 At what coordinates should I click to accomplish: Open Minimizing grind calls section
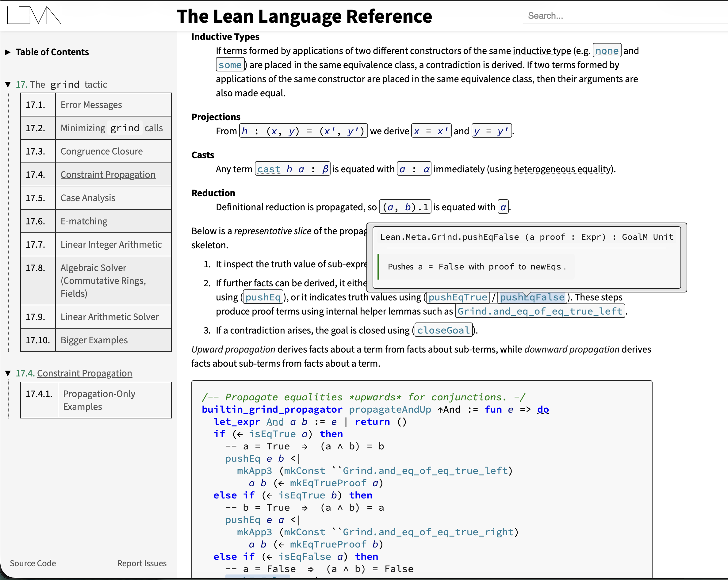111,128
